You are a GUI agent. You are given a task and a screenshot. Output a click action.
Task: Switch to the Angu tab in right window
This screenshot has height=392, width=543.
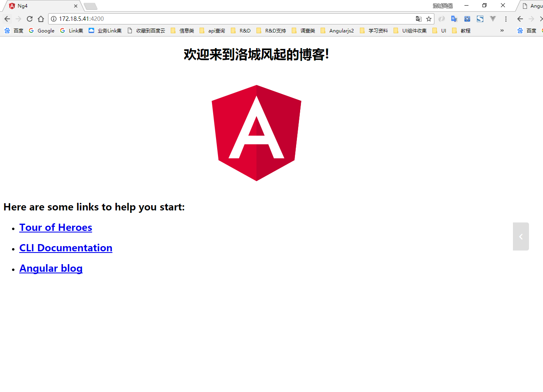(x=531, y=6)
